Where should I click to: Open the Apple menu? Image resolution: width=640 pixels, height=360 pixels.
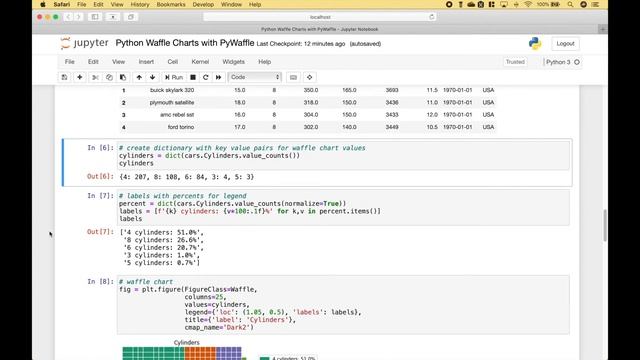pyautogui.click(x=42, y=4)
